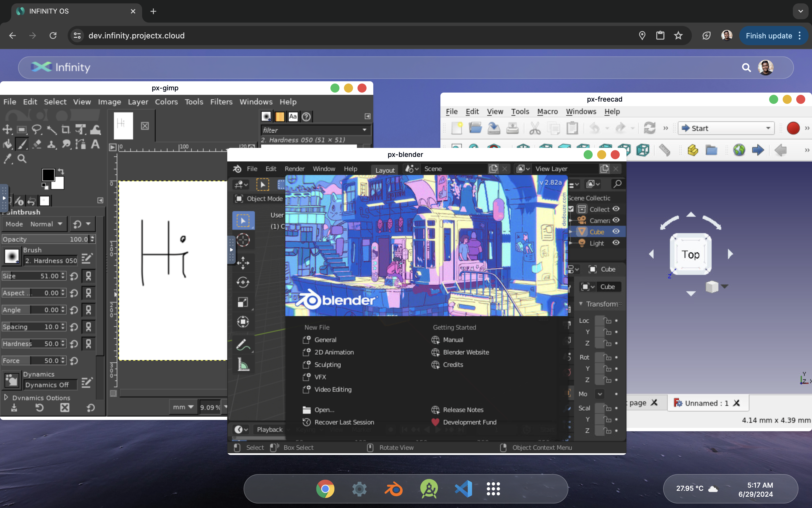Open the Blender app from the dock
The width and height of the screenshot is (812, 508).
tap(394, 489)
